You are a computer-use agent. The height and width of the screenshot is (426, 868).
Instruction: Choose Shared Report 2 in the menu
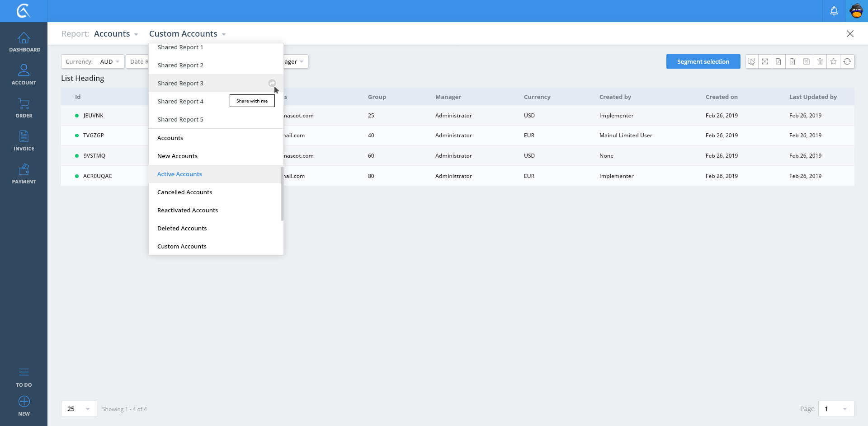click(180, 65)
